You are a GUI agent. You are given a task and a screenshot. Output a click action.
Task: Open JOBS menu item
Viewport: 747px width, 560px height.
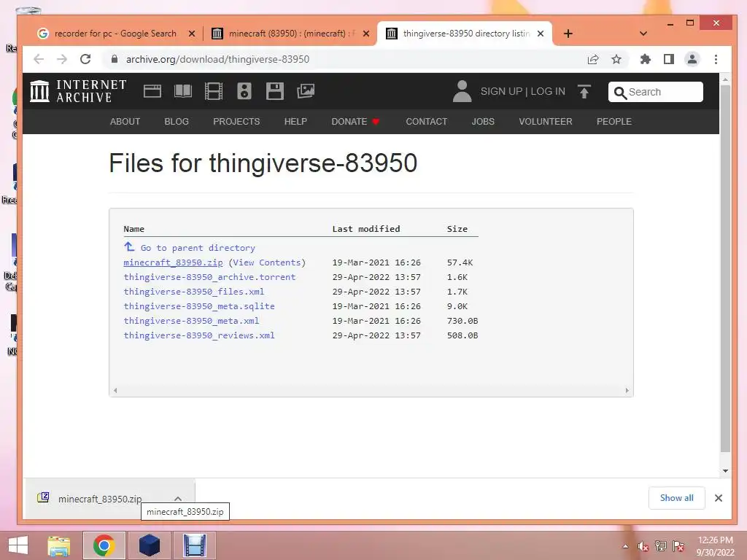pyautogui.click(x=483, y=122)
